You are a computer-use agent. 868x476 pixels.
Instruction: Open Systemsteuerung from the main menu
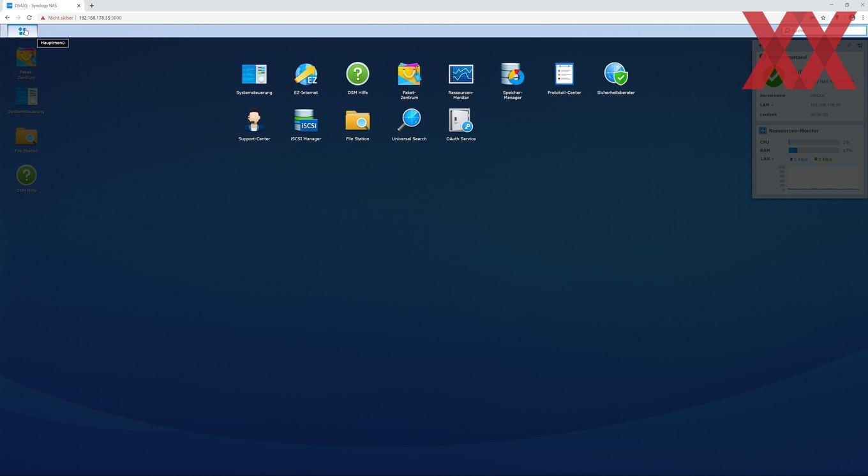[254, 78]
